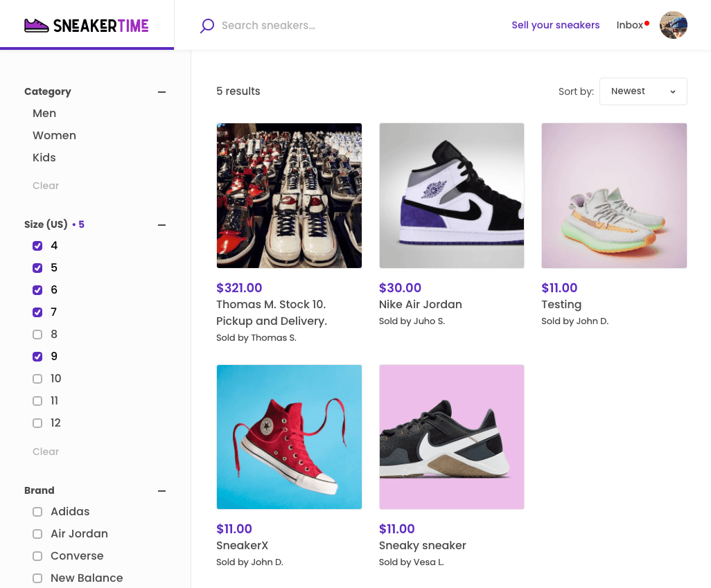This screenshot has height=588, width=711.
Task: Tick the Converse brand checkbox
Action: pos(37,556)
